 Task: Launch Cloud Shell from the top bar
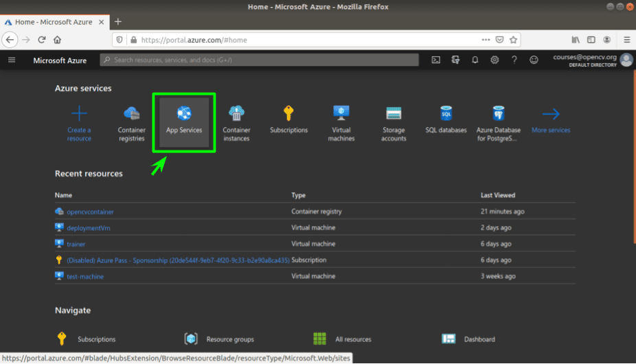[x=435, y=60]
